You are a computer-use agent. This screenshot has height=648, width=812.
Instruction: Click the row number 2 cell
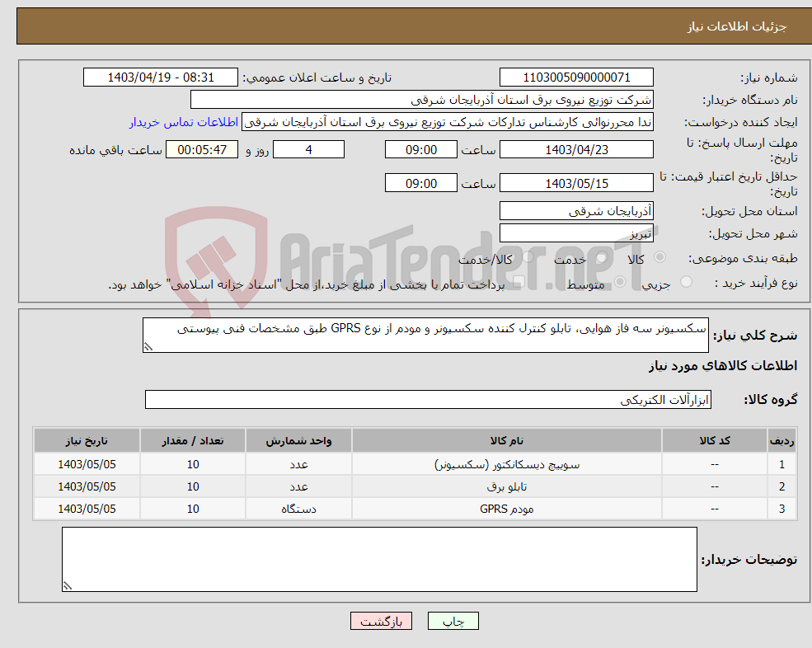pyautogui.click(x=782, y=487)
